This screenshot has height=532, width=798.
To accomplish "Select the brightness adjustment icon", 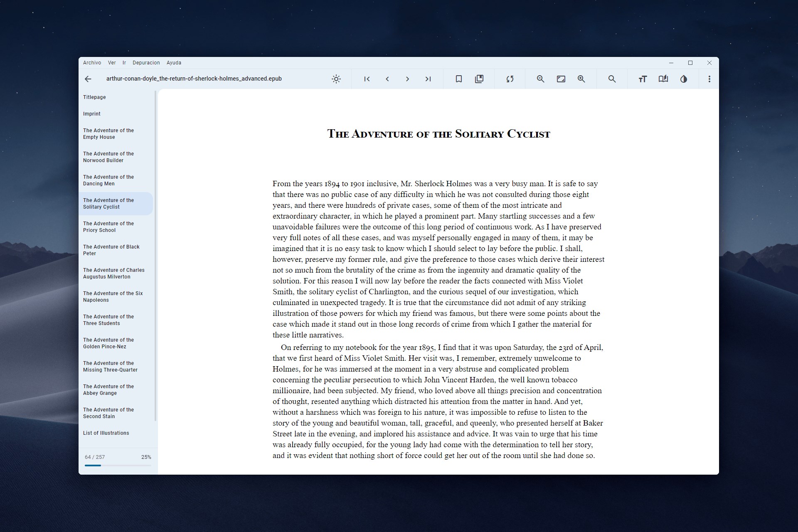I will 336,79.
